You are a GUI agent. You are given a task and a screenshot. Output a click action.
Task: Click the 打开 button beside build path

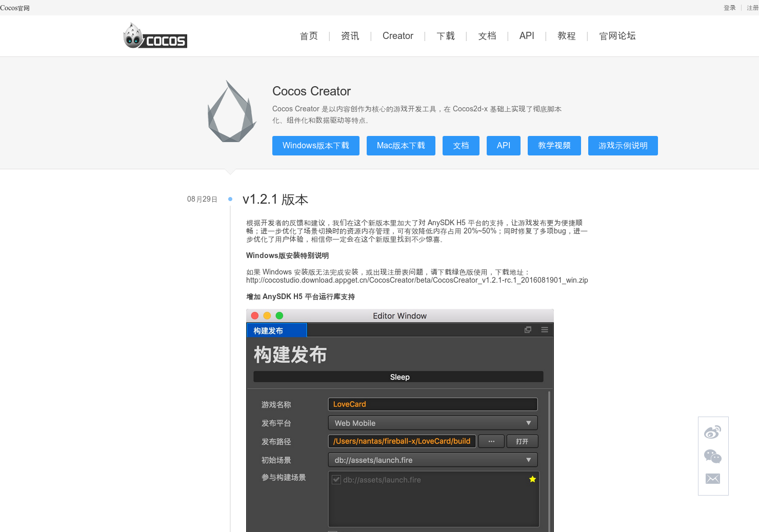(x=522, y=441)
